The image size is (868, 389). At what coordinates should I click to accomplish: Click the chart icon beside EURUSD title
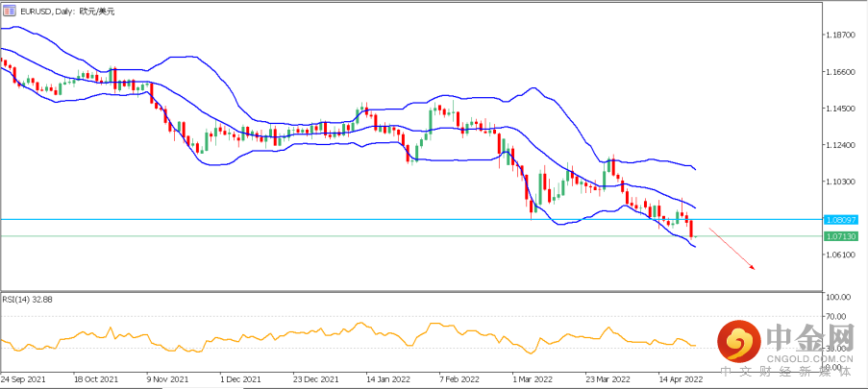tap(9, 11)
